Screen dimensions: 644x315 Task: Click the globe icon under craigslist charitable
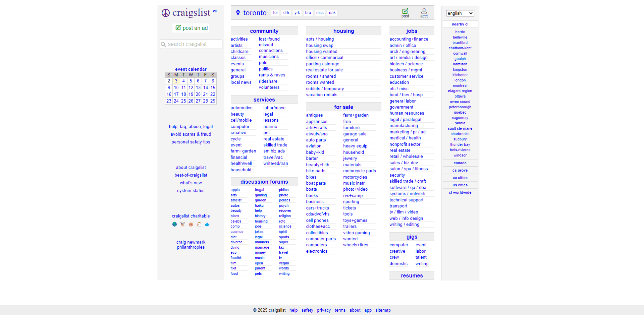(x=174, y=225)
